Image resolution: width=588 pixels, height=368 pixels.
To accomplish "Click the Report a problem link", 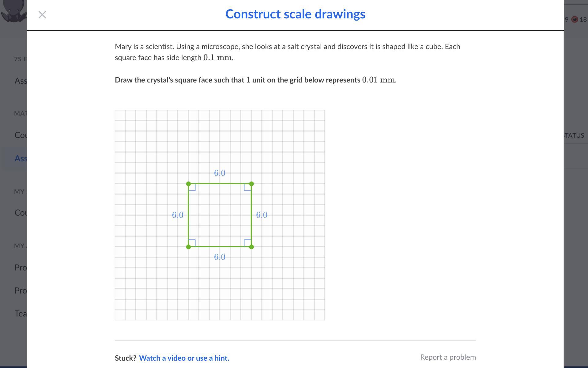I will [x=448, y=357].
